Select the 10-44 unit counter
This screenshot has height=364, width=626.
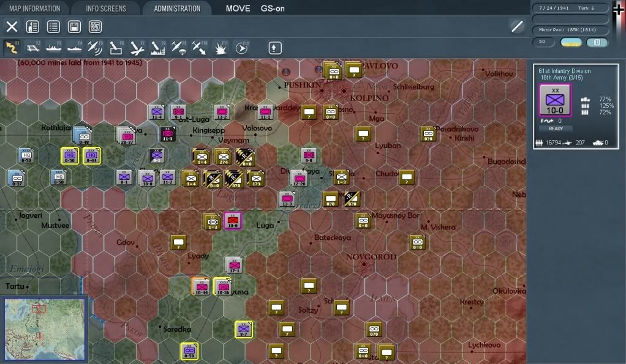(201, 287)
